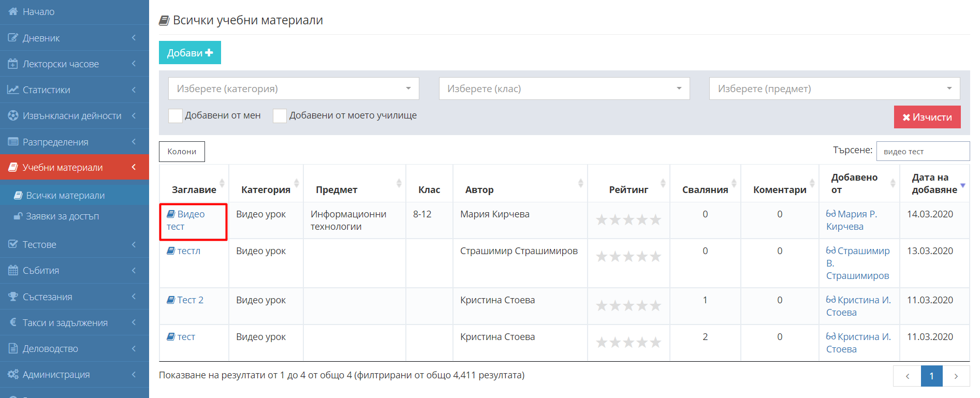This screenshot has height=398, width=980.
Task: Click the Статистики chart icon in sidebar
Action: click(x=13, y=90)
